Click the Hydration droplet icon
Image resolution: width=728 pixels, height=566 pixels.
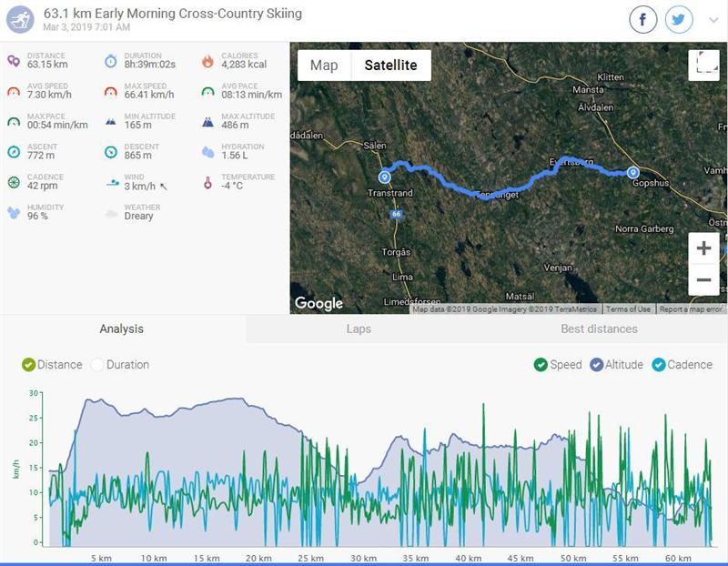coord(208,152)
